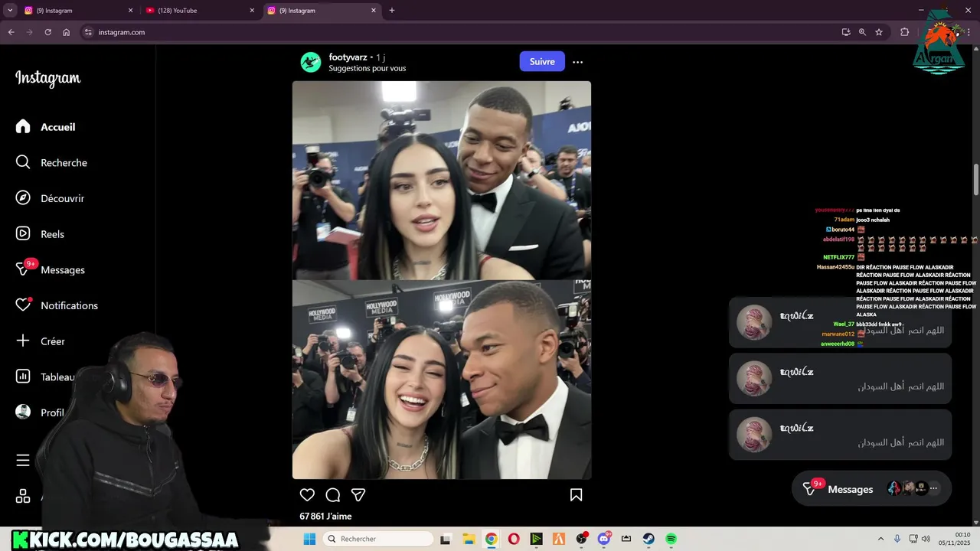Viewport: 980px width, 551px height.
Task: Open the sidebar hamburger menu
Action: [x=23, y=460]
